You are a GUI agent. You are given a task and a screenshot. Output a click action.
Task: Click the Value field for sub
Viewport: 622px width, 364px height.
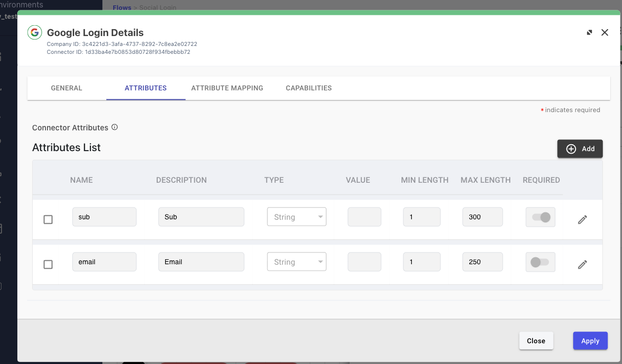click(364, 217)
